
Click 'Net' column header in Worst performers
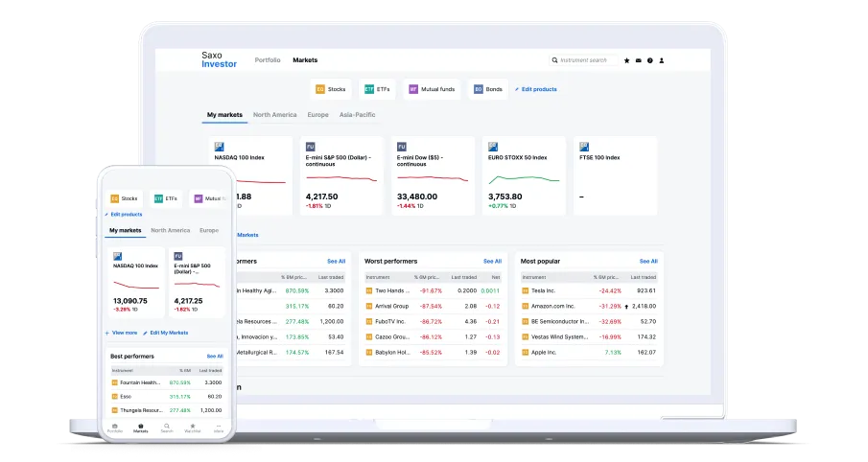(x=496, y=277)
